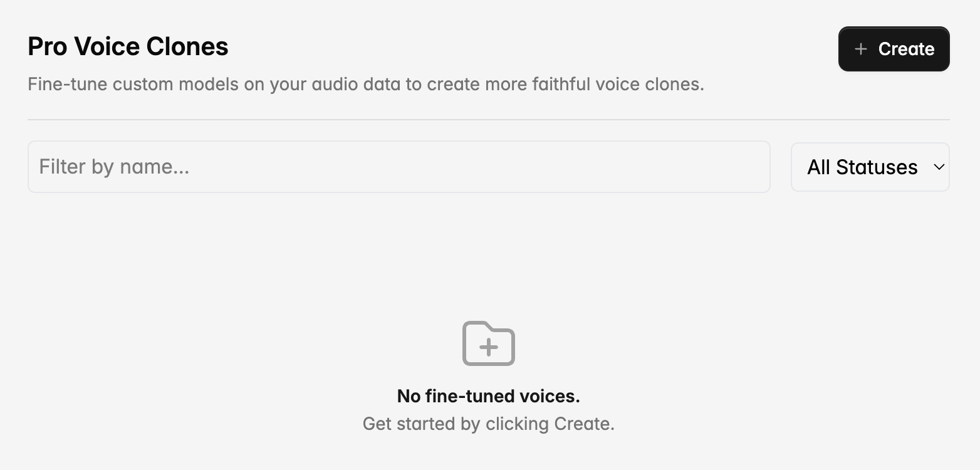Click the "All Statuses" text in the status filter

[862, 167]
